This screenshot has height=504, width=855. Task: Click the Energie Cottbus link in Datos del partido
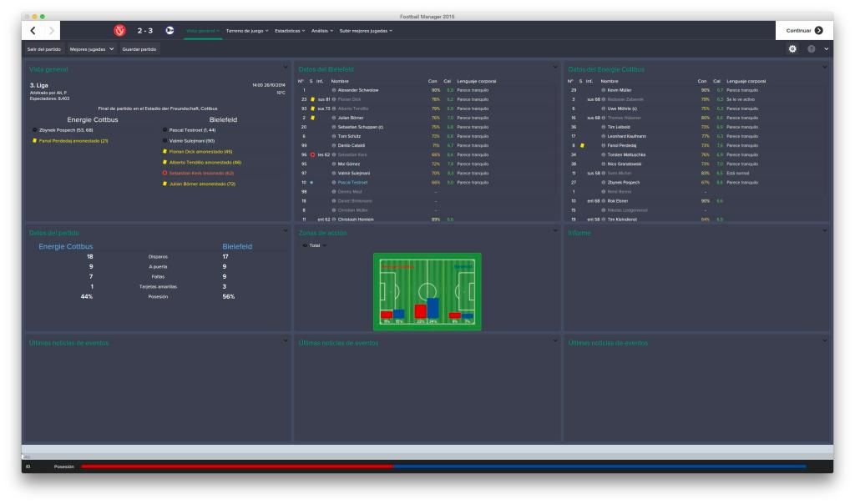pos(66,247)
